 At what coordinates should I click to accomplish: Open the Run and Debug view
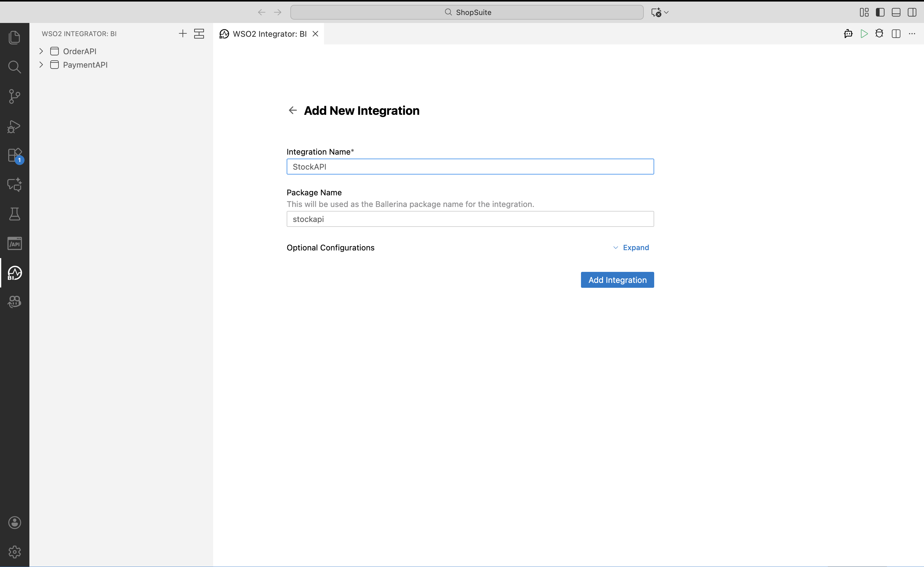[x=14, y=126]
